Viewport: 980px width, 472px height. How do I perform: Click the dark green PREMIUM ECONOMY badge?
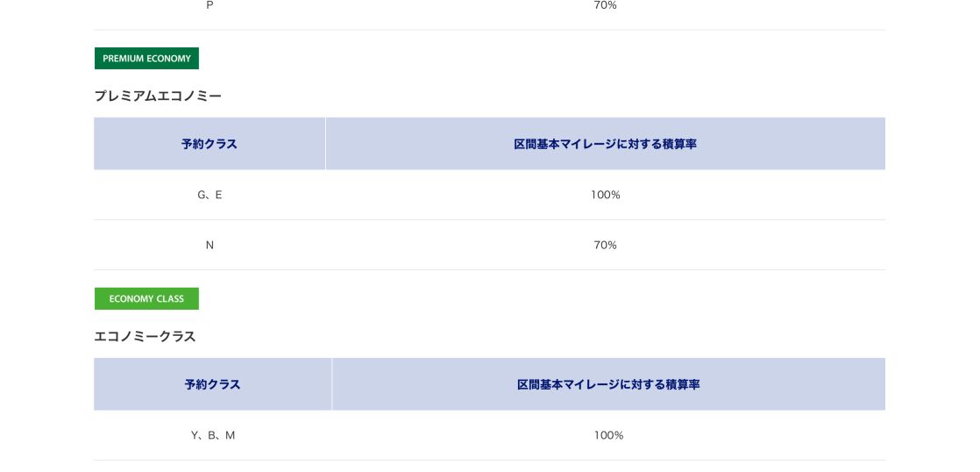146,59
